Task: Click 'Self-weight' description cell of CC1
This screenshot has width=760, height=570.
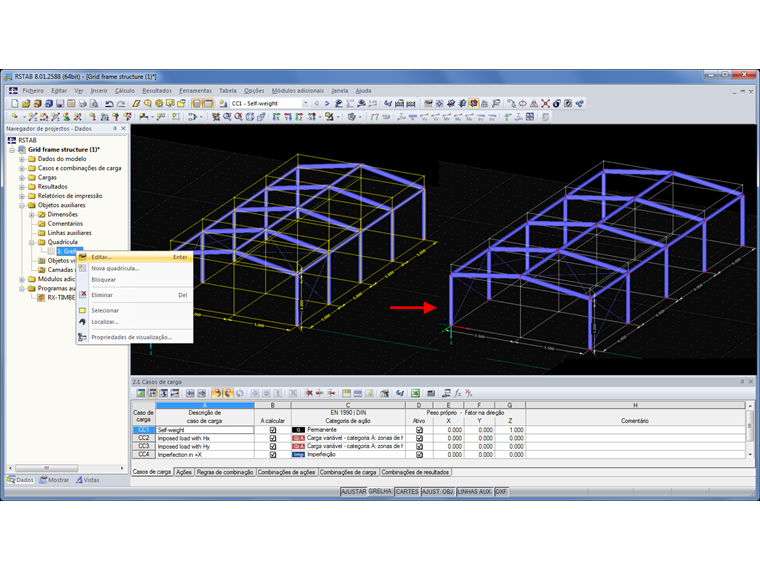Action: [x=205, y=430]
